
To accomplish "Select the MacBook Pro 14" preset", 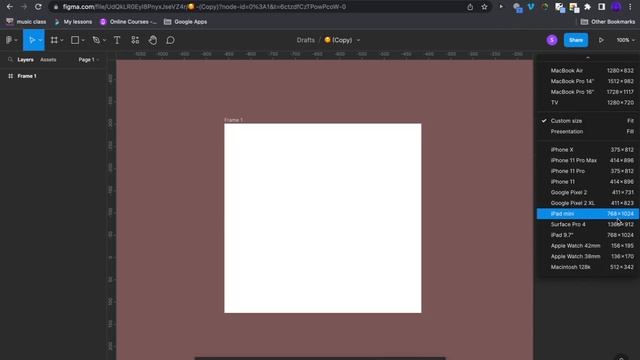I will coord(588,81).
